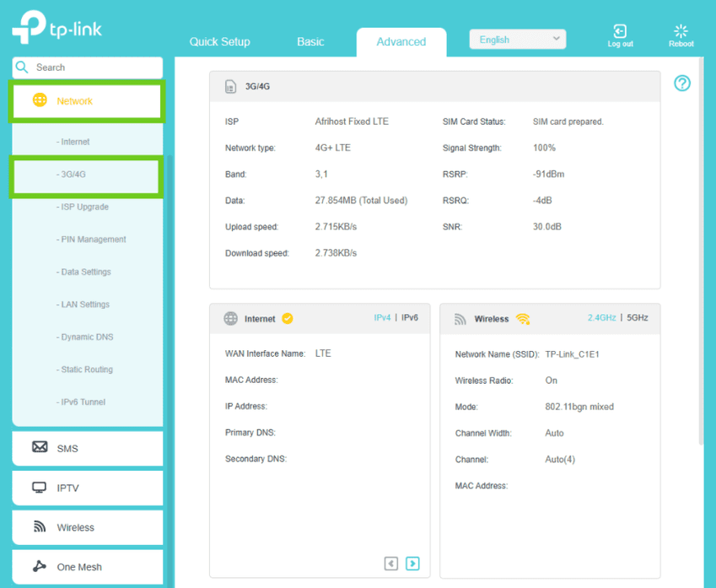This screenshot has height=588, width=716.
Task: Switch Internet panel to IPv6
Action: [409, 318]
